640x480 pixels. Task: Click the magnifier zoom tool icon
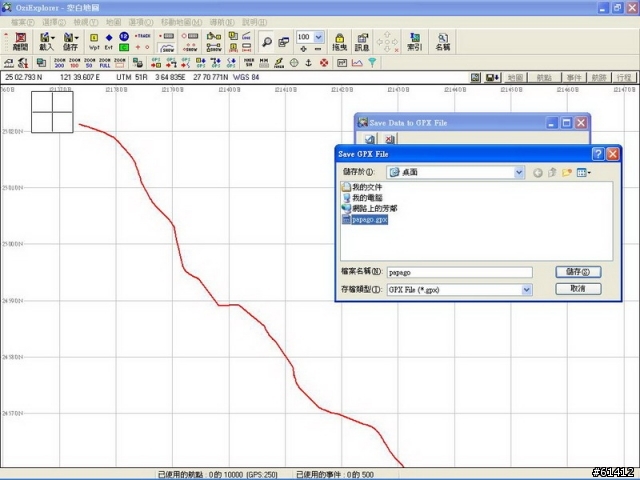267,42
